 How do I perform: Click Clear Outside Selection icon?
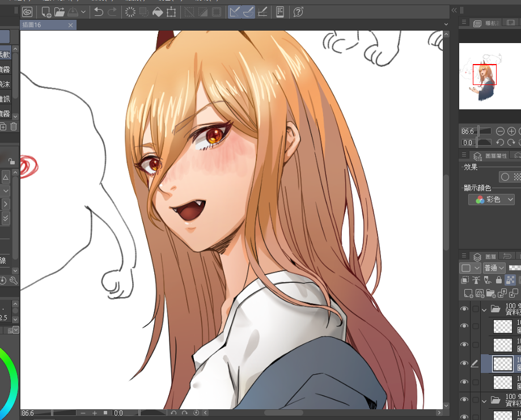point(144,12)
